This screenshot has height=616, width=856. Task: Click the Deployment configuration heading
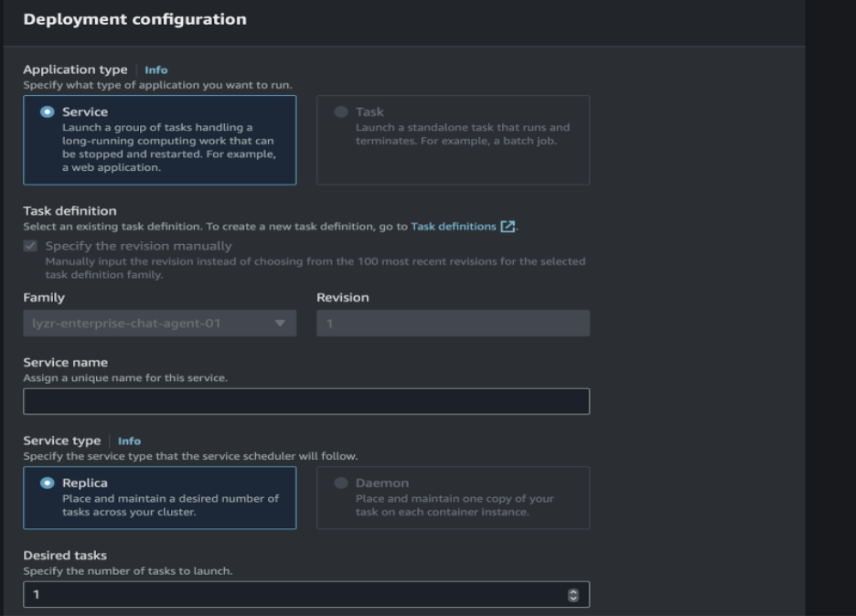(134, 19)
